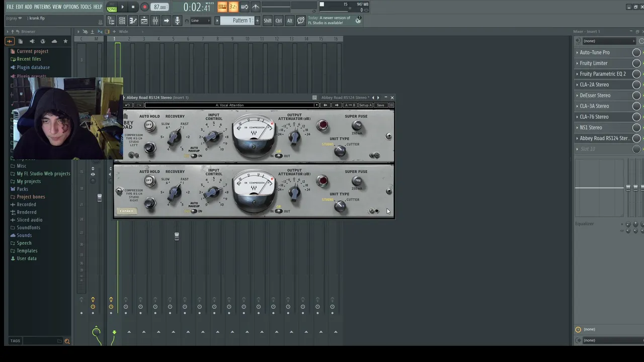This screenshot has width=644, height=362.
Task: Click the Setup A button
Action: pos(365,105)
